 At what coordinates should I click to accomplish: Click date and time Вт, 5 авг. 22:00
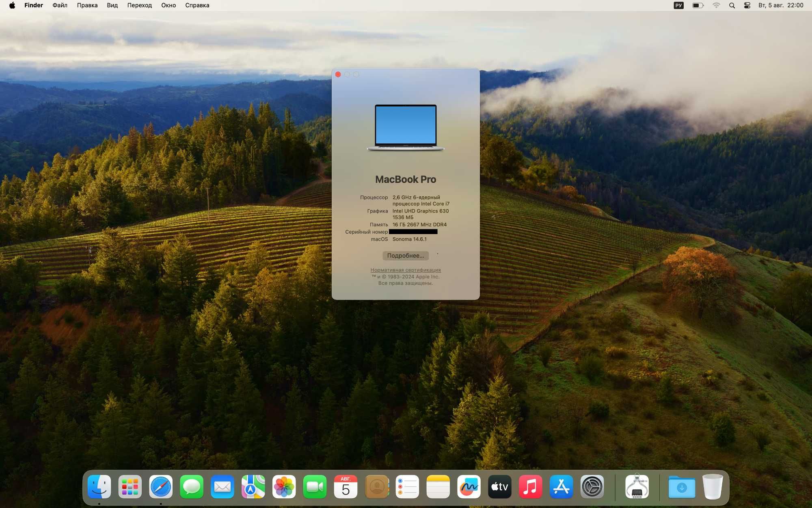tap(781, 5)
